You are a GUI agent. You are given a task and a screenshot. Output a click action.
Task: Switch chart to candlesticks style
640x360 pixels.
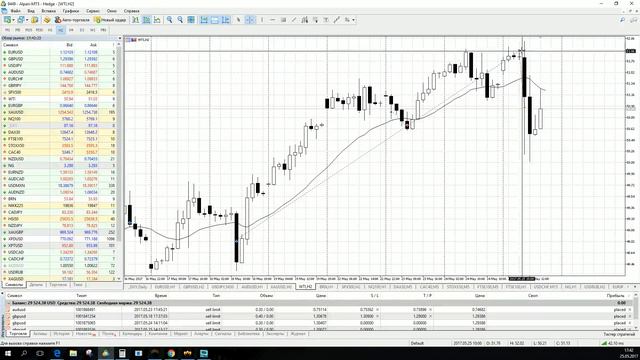click(146, 20)
